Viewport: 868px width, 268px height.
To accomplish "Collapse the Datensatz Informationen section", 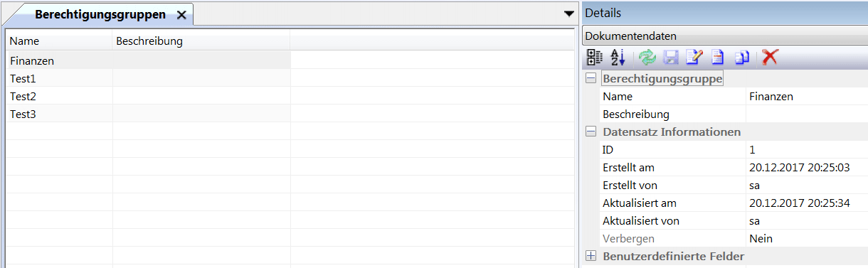I will (591, 132).
